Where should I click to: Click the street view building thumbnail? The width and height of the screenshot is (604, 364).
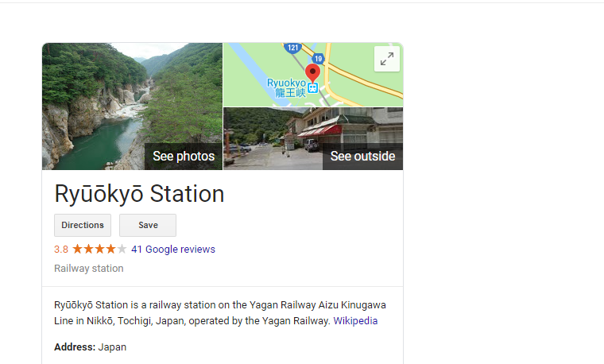click(x=313, y=138)
